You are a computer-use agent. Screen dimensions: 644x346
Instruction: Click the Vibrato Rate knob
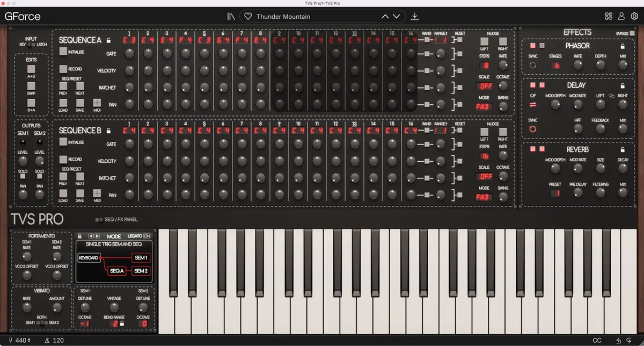tap(27, 308)
